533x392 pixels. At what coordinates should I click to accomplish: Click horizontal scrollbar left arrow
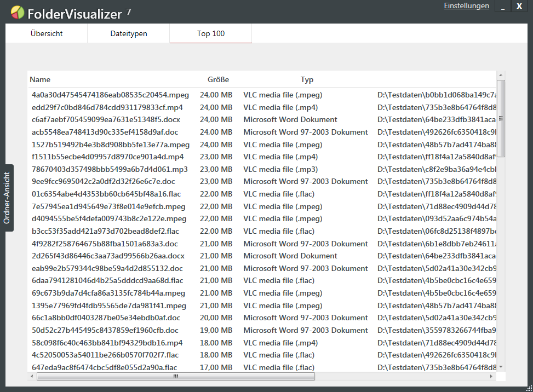pyautogui.click(x=32, y=377)
